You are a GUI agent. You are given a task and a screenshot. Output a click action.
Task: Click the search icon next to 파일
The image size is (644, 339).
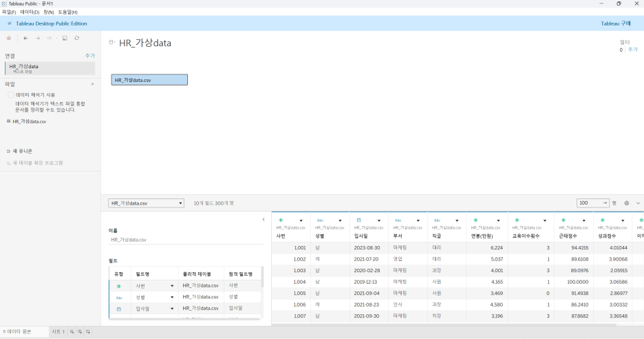[92, 84]
